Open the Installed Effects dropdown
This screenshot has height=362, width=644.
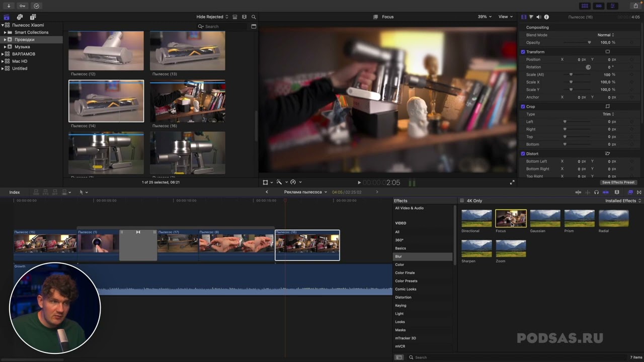[623, 201]
